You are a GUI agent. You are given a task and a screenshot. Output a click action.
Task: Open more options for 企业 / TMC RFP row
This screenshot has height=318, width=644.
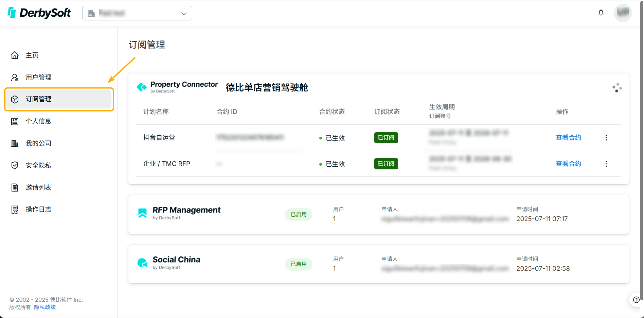click(x=606, y=164)
